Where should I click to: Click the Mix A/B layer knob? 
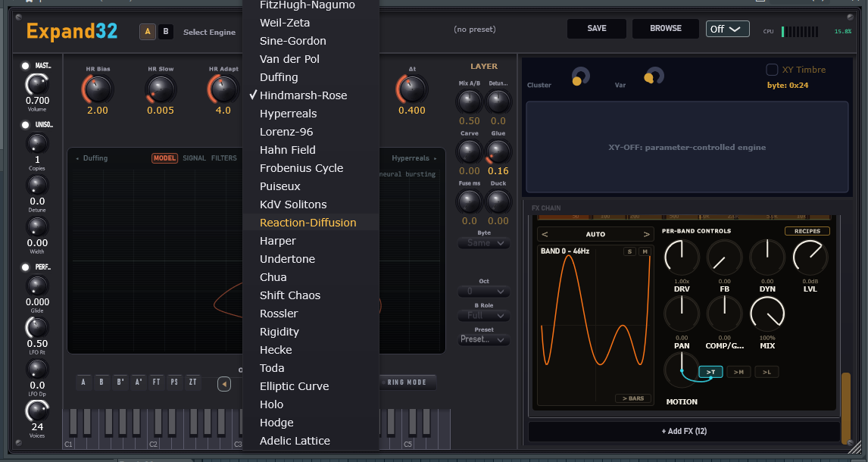point(469,101)
